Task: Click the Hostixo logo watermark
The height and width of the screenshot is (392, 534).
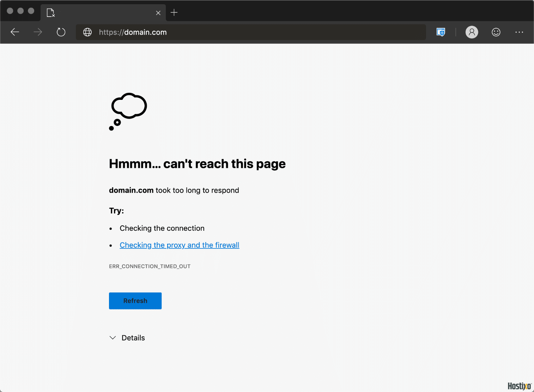Action: click(x=519, y=386)
